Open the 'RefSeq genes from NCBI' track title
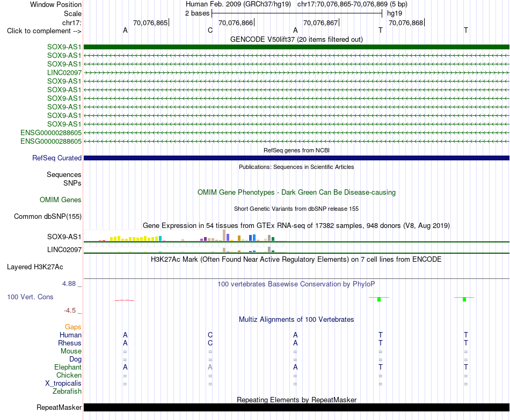510x420 pixels. click(x=296, y=150)
